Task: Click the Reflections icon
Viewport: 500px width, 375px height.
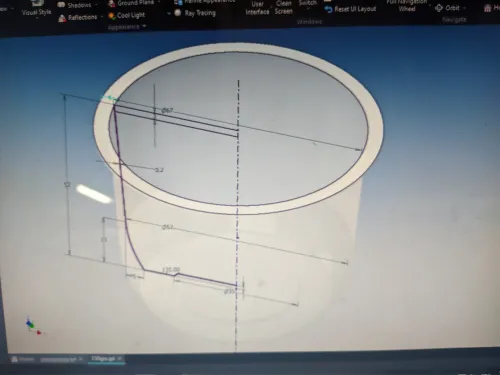Action: click(x=62, y=18)
